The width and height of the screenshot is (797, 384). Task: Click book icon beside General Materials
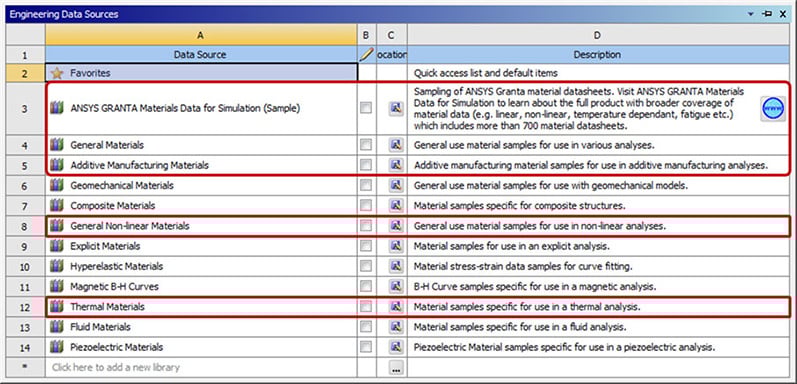pyautogui.click(x=57, y=145)
